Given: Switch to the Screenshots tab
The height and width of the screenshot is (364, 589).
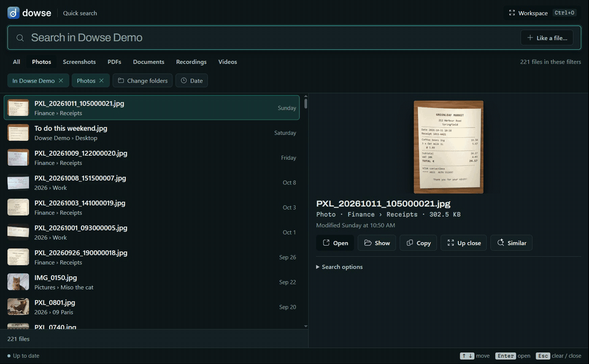Looking at the screenshot, I should (79, 62).
